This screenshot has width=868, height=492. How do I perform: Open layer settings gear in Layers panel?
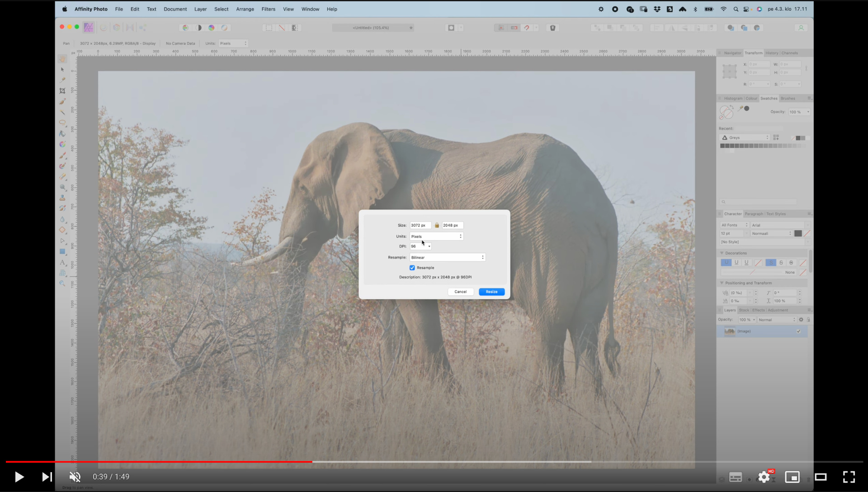(x=801, y=320)
